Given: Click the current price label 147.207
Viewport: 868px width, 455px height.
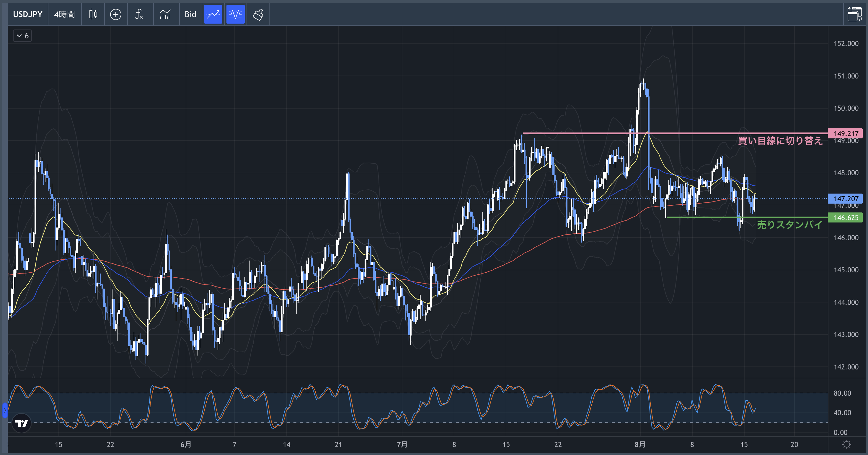Looking at the screenshot, I should pos(845,199).
